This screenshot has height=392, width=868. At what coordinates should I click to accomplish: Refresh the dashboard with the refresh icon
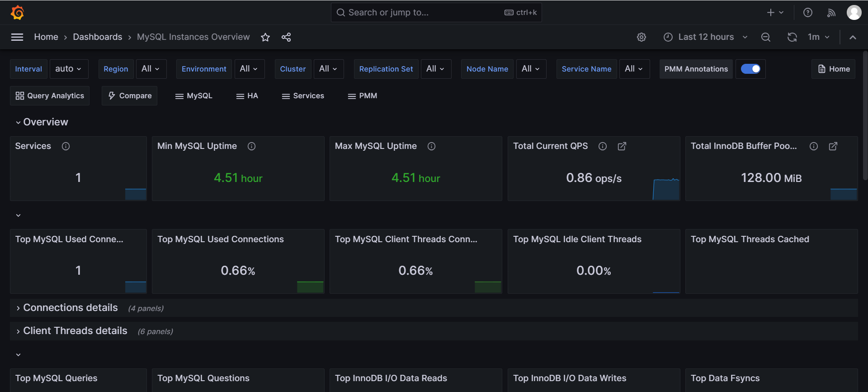point(792,37)
